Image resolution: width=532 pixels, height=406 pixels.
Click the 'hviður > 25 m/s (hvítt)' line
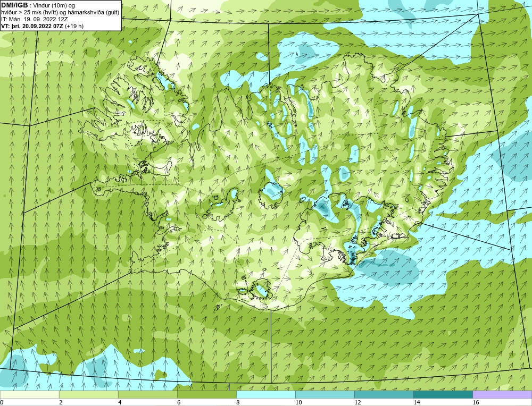click(29, 13)
